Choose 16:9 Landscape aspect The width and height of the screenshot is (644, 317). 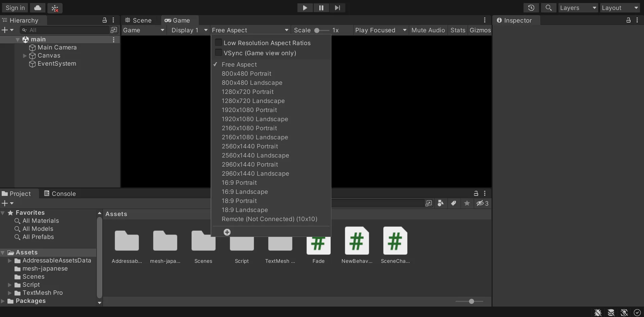[271, 192]
